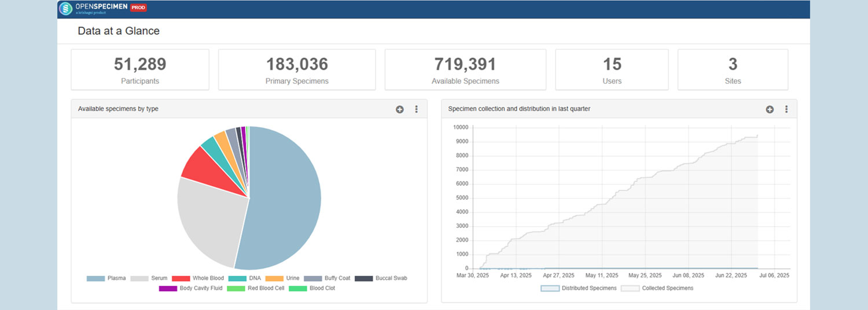Click the OpenSpecimen logo icon
This screenshot has height=310, width=868.
66,9
